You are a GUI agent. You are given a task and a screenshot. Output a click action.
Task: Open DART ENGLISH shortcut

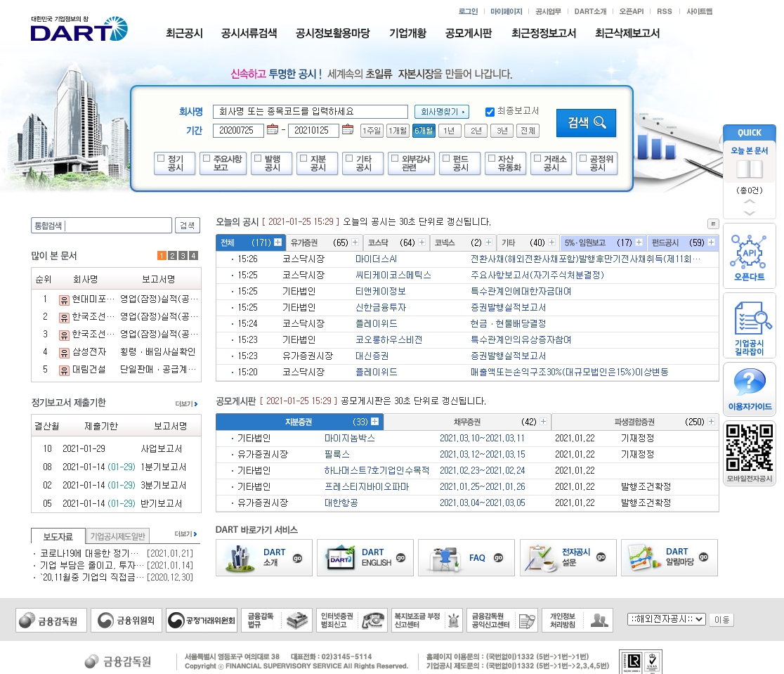365,557
